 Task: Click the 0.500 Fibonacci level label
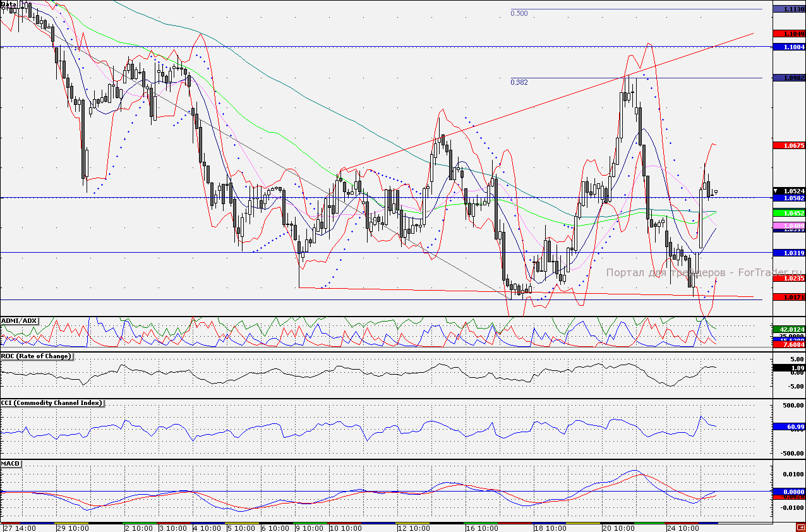click(519, 13)
